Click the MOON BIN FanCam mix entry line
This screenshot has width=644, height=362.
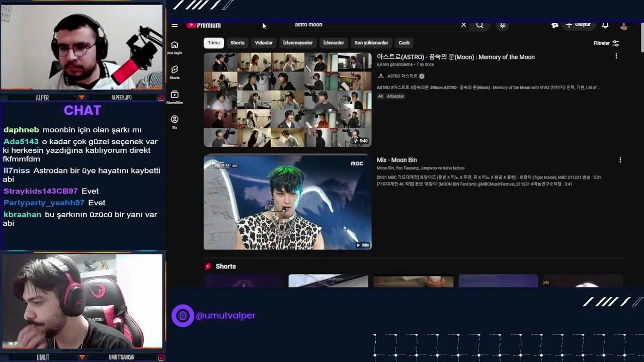(x=474, y=184)
